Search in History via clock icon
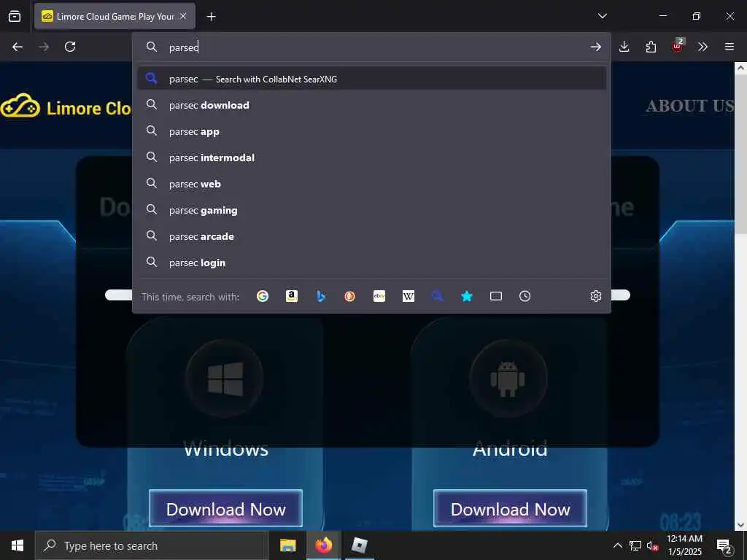 tap(525, 296)
